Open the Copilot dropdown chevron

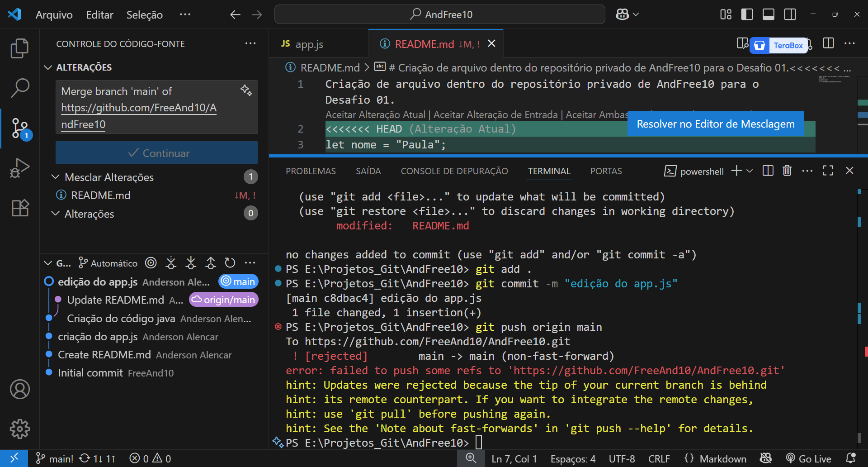click(x=636, y=14)
